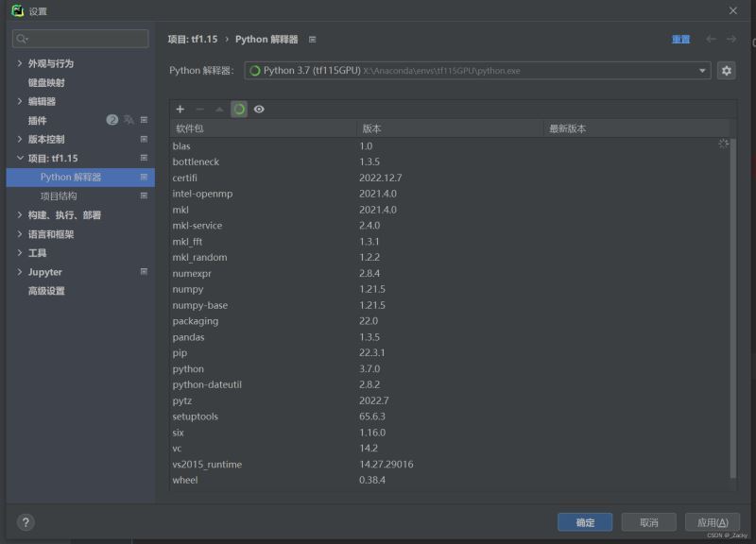Viewport: 756px width, 544px height.
Task: Close the settings dialog
Action: [x=733, y=10]
